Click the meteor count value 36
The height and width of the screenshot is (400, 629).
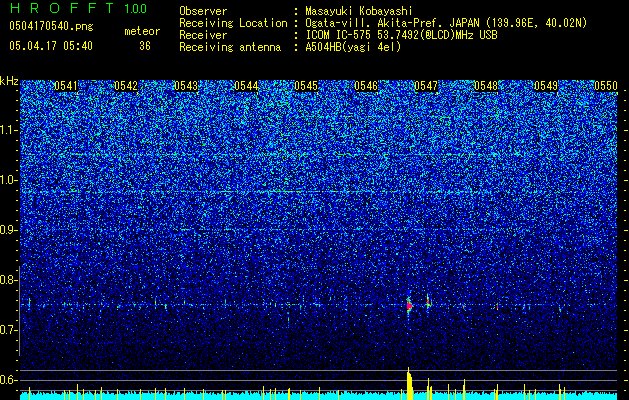coord(145,46)
